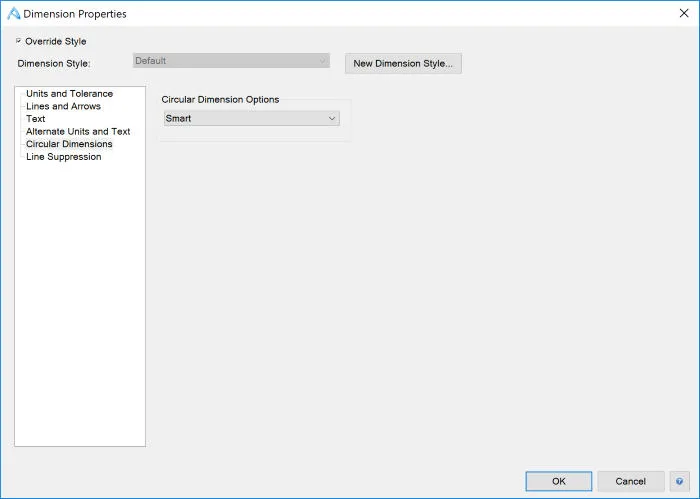Choose Circular Dimensions in the list

[69, 144]
